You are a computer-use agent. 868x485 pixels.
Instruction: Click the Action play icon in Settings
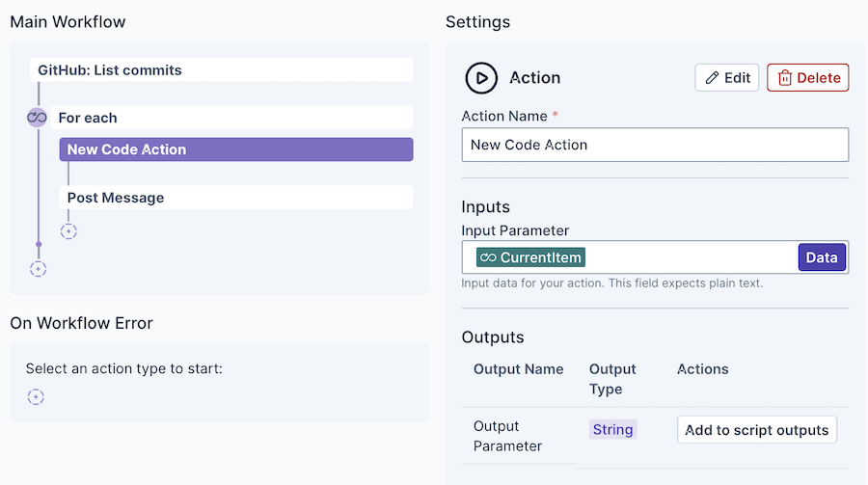coord(480,78)
